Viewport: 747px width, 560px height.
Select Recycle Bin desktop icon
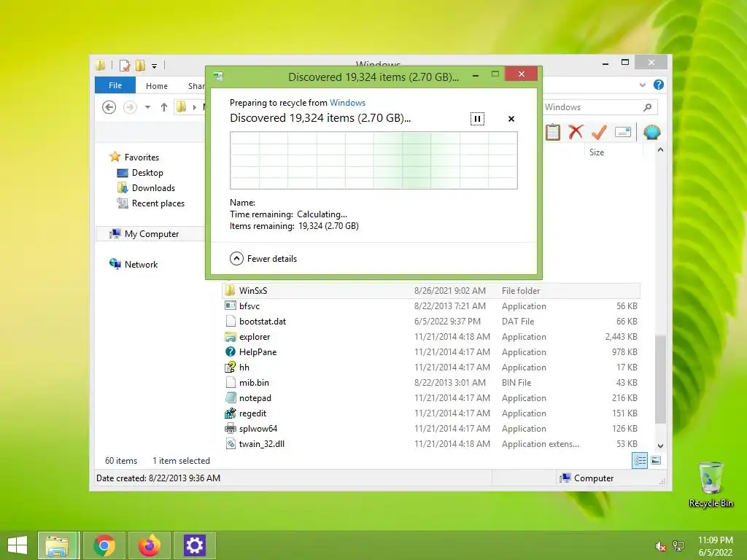click(711, 484)
